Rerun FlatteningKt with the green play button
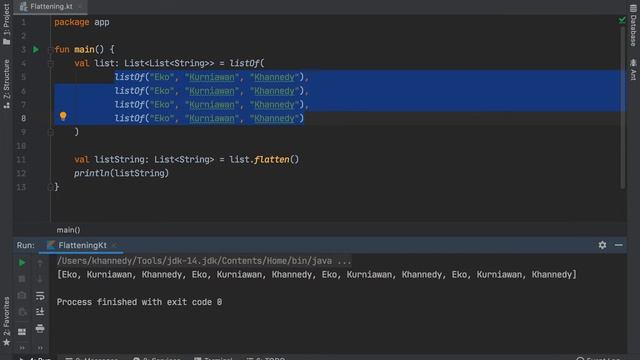The image size is (640, 360). 22,262
